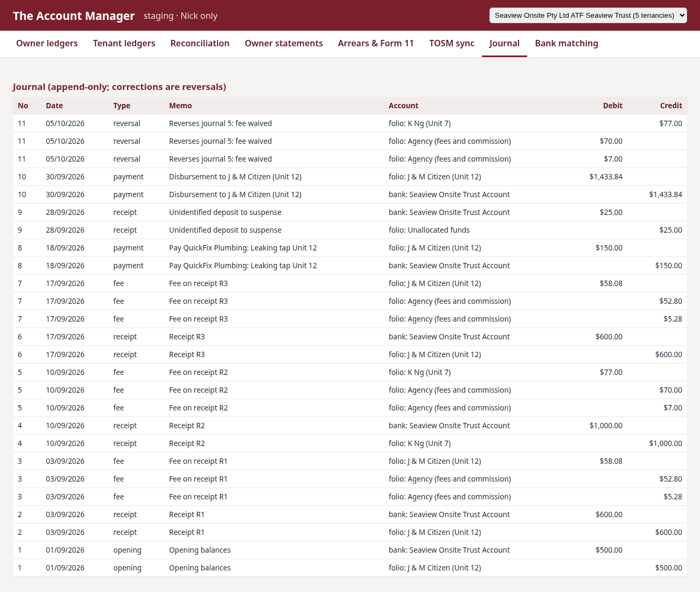Open the Seaview Trust owner dropdown

(588, 15)
